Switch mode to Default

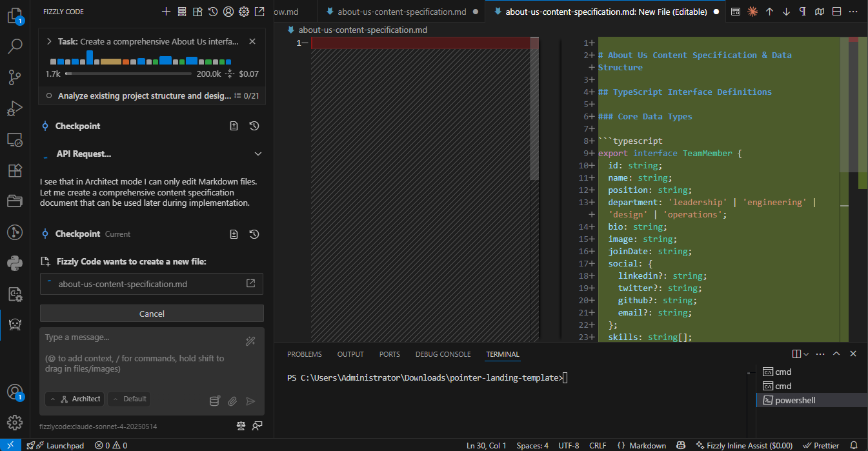(129, 399)
